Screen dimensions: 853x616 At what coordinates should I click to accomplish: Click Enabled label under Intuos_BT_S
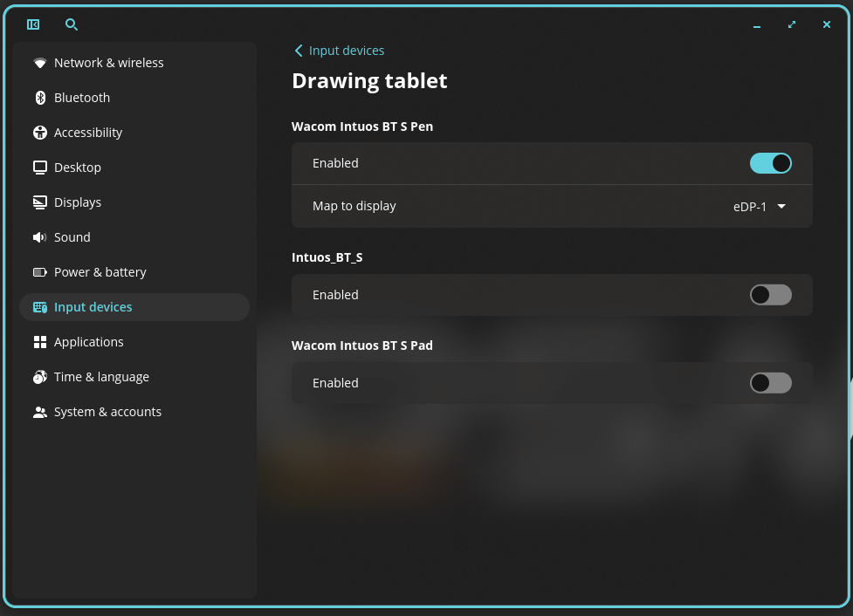(x=335, y=295)
